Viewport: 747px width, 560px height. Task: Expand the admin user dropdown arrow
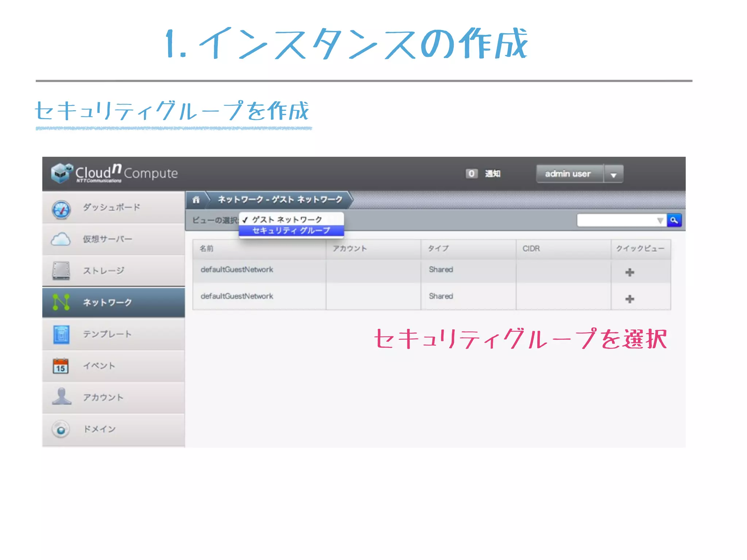tap(614, 175)
